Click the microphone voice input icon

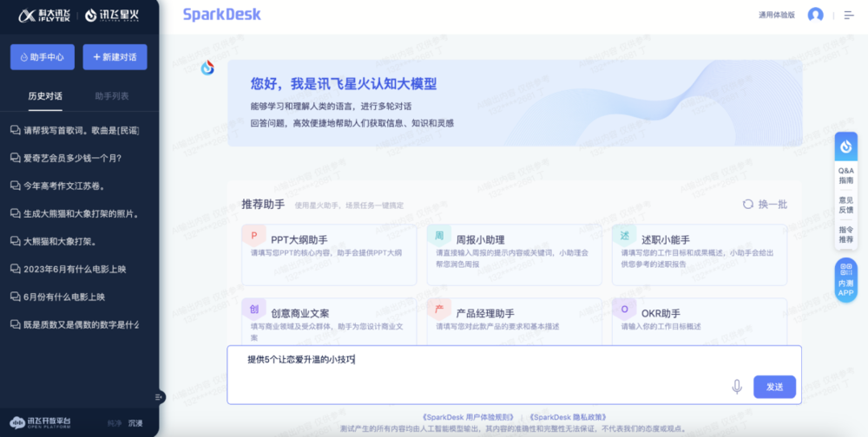pos(737,387)
